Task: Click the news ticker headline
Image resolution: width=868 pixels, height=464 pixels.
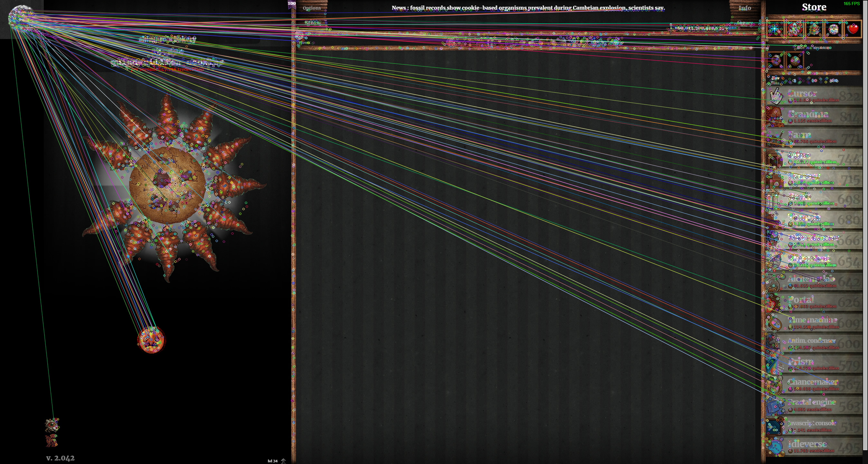Action: pyautogui.click(x=528, y=8)
